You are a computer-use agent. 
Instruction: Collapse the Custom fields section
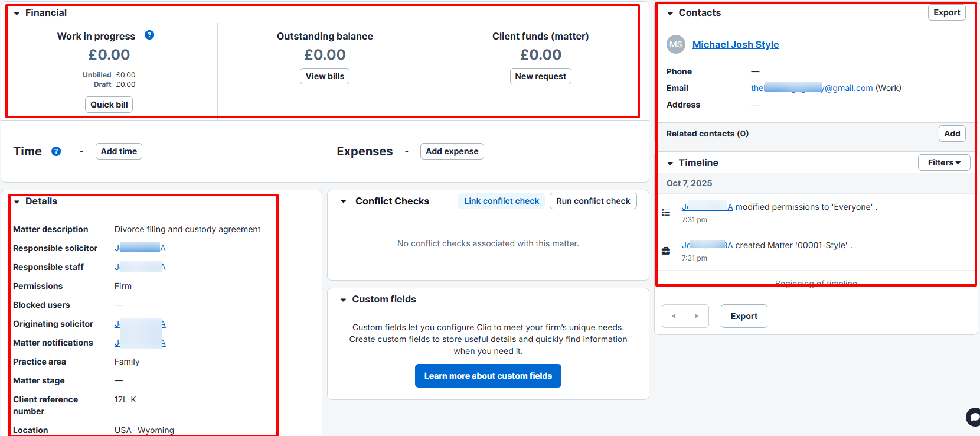343,300
